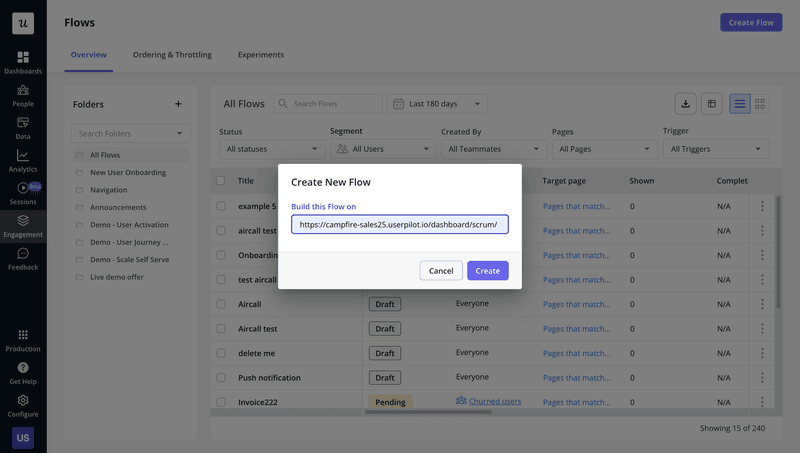Screen dimensions: 800x453
Task: Open the Last 180 days date dropdown
Action: tap(437, 104)
